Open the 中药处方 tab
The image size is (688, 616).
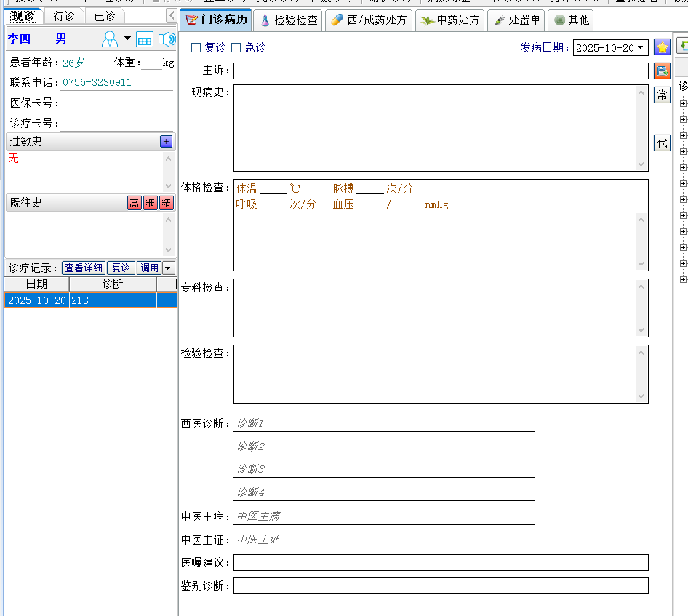click(450, 20)
